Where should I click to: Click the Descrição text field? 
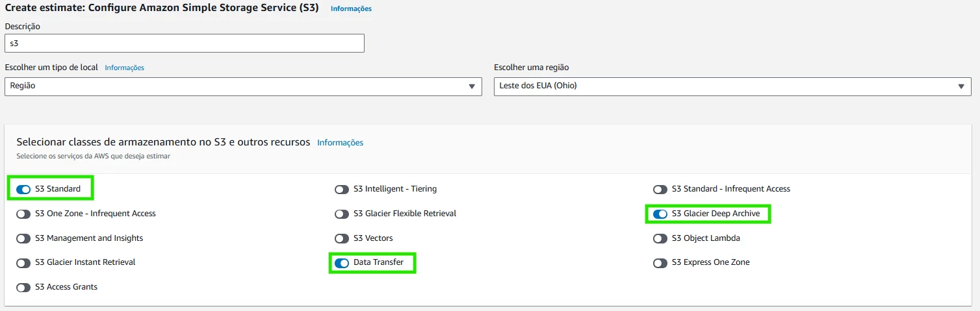coord(185,43)
